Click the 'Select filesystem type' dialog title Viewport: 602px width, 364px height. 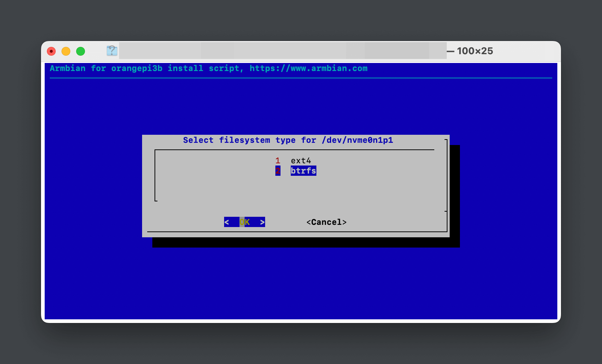point(239,140)
